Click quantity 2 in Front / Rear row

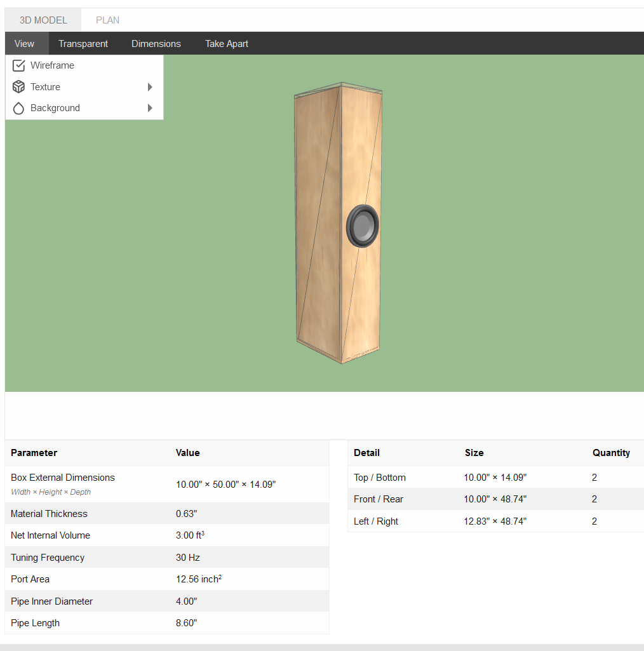(x=594, y=499)
